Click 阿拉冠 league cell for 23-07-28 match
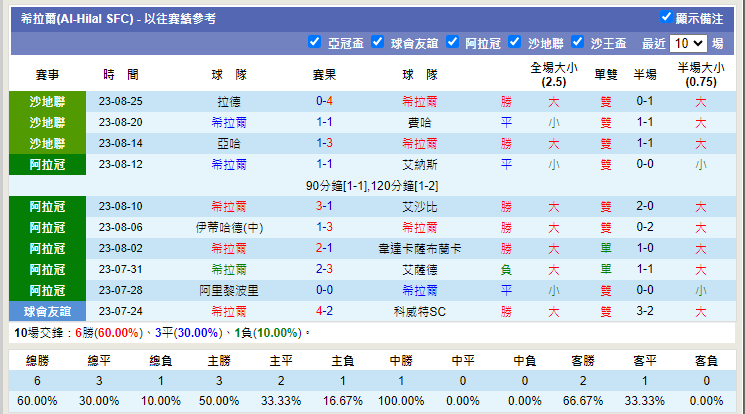 pos(48,290)
